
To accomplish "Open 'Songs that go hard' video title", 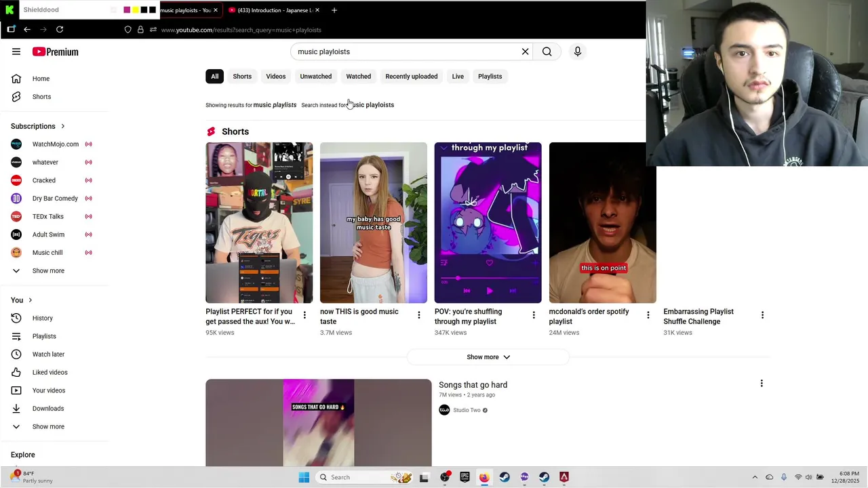I will pos(473,385).
